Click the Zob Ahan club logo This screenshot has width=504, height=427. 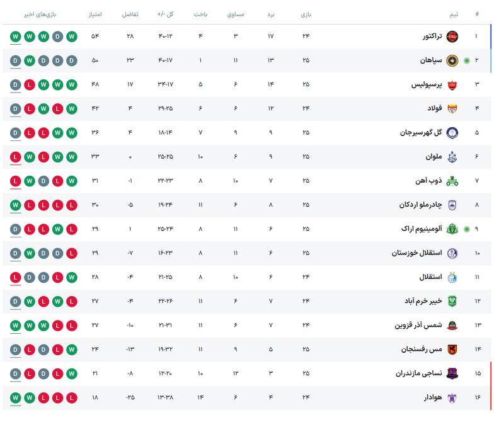pos(452,181)
